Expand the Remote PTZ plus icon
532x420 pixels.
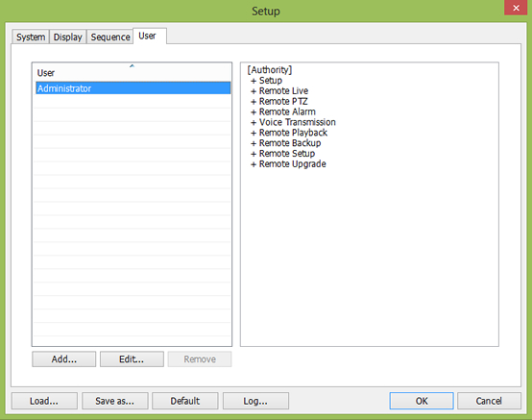[x=254, y=102]
